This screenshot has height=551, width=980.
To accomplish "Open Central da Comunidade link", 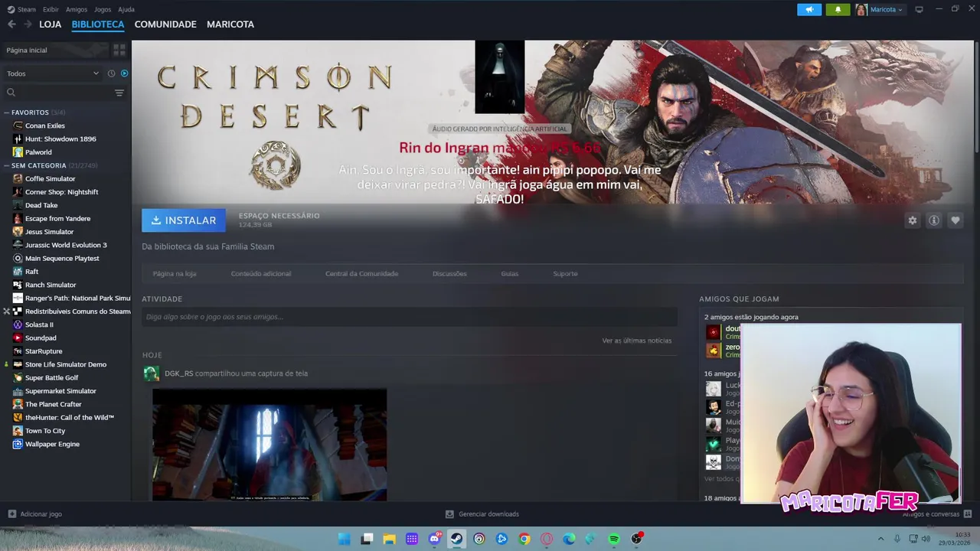I will tap(361, 274).
